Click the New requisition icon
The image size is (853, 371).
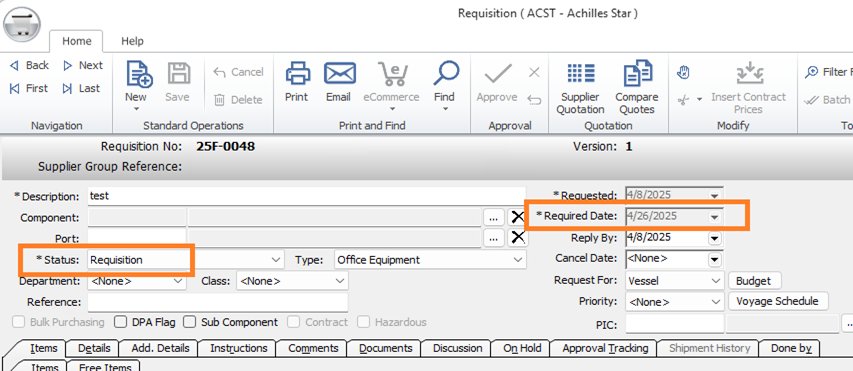click(x=139, y=74)
